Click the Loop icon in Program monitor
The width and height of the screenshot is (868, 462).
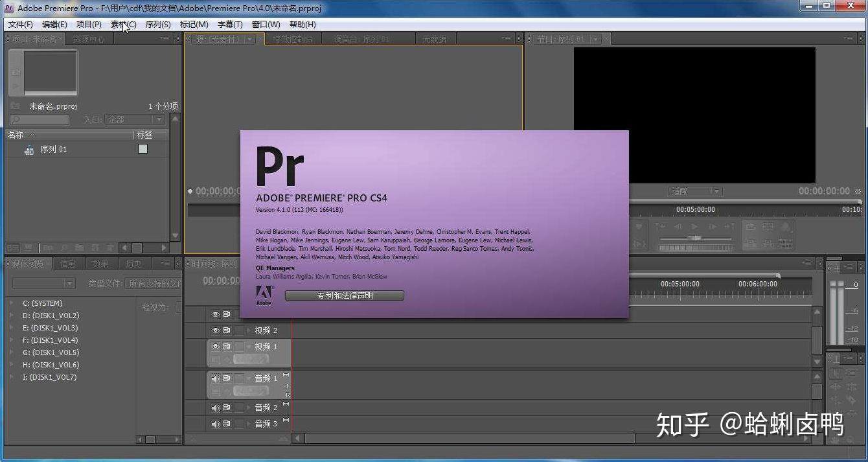(751, 227)
